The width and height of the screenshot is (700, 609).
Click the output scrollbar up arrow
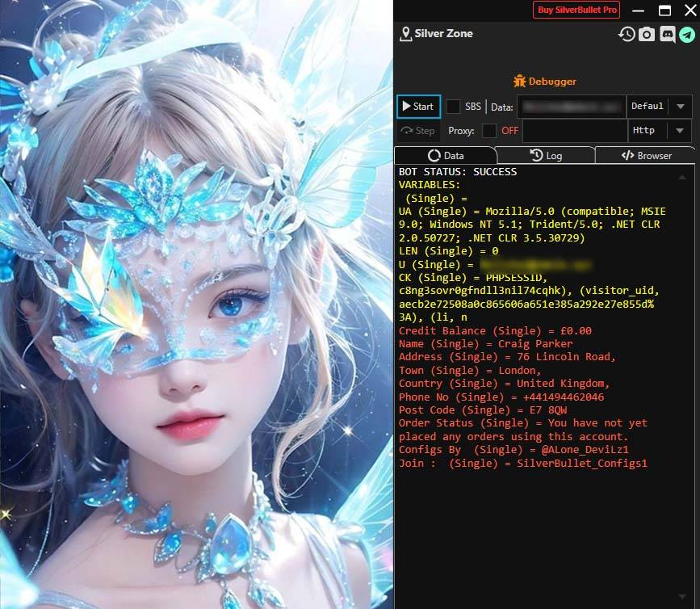pyautogui.click(x=682, y=177)
